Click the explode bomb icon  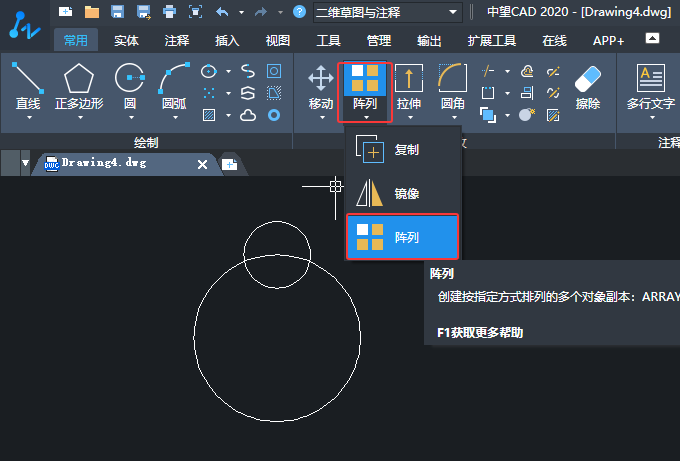(527, 115)
